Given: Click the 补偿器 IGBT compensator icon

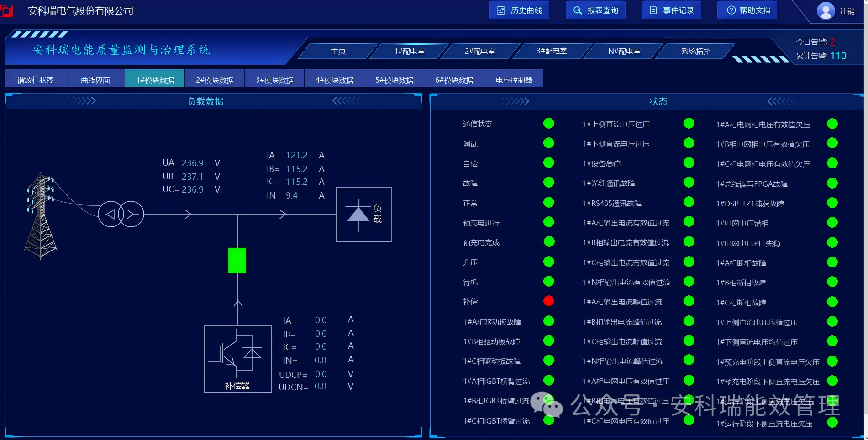Looking at the screenshot, I should click(x=238, y=359).
